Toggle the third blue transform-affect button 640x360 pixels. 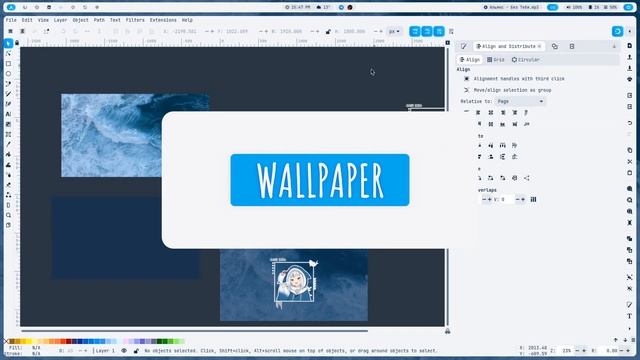coord(439,31)
